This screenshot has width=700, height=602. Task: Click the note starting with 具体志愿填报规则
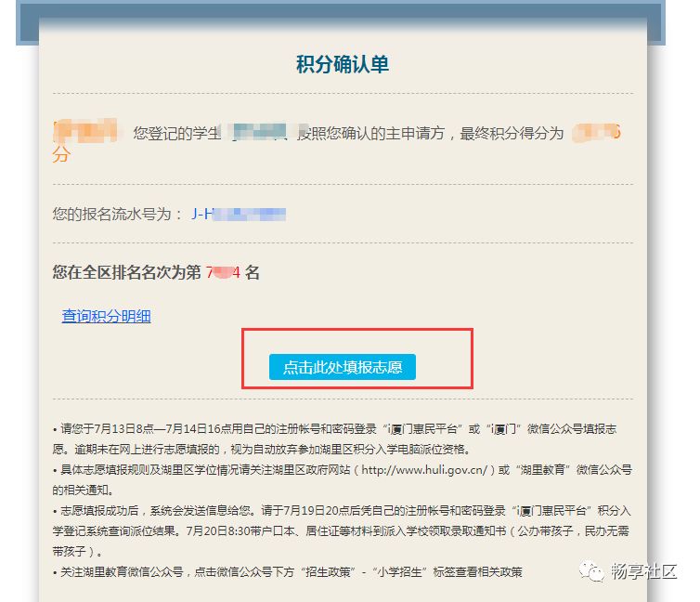pos(342,479)
